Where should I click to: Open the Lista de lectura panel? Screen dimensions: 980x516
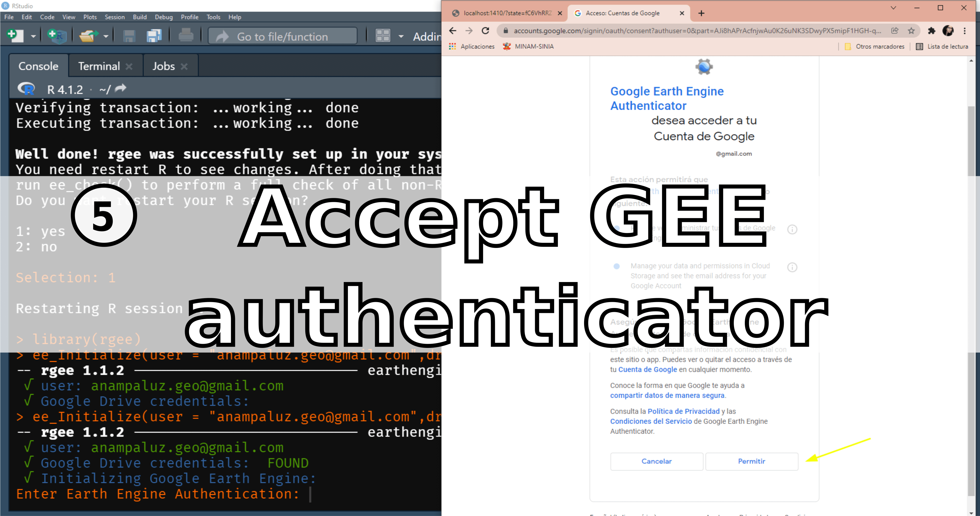click(x=942, y=46)
